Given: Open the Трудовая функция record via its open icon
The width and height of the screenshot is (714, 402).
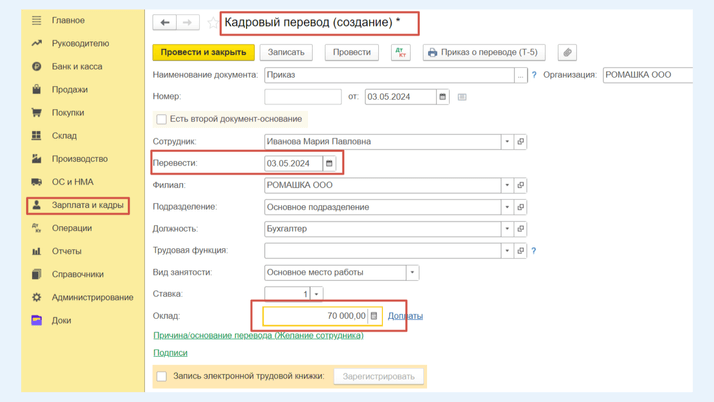Looking at the screenshot, I should 520,250.
